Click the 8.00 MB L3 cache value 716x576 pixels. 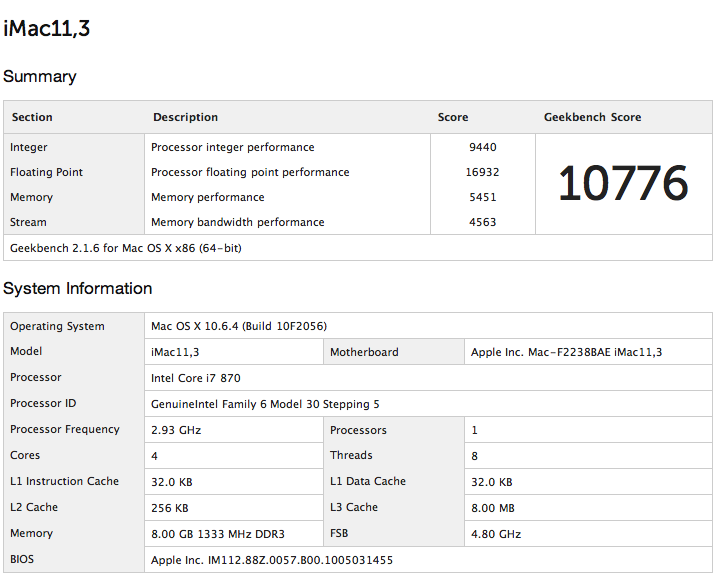(492, 508)
